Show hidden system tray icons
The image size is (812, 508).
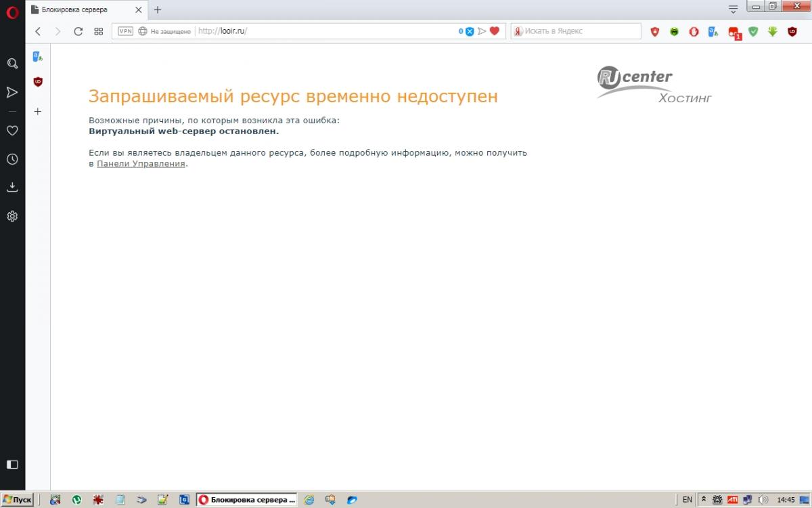tap(704, 500)
